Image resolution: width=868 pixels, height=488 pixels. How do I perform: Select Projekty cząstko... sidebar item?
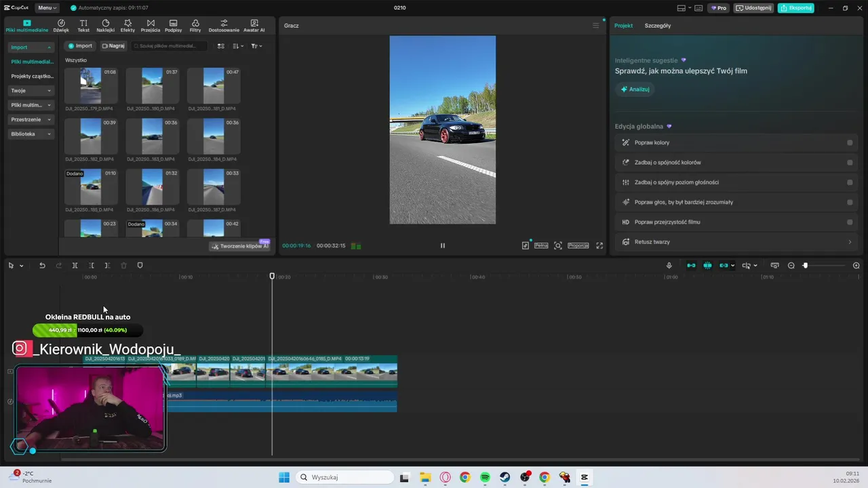pyautogui.click(x=31, y=76)
